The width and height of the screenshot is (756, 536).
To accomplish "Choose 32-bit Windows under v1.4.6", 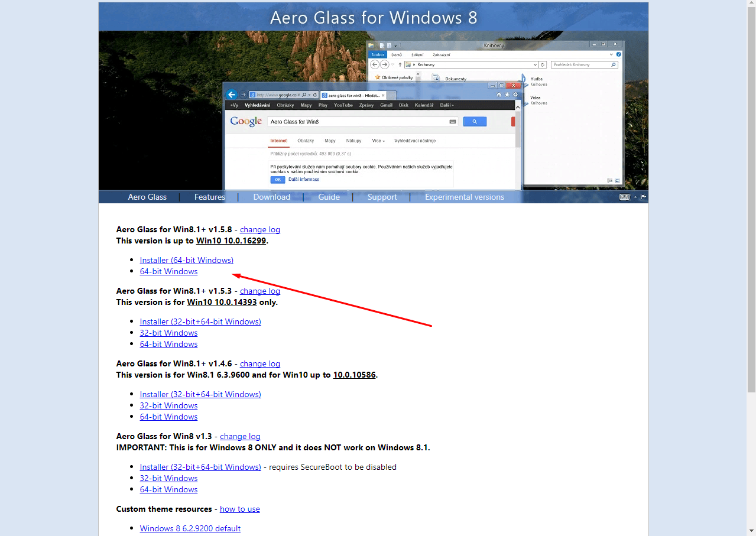I will [168, 405].
